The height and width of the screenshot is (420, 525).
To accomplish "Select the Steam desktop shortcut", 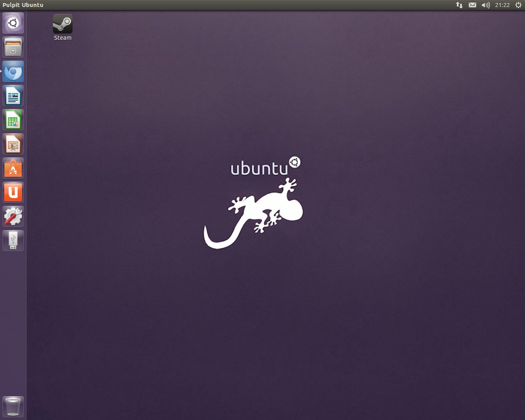I will click(x=63, y=27).
